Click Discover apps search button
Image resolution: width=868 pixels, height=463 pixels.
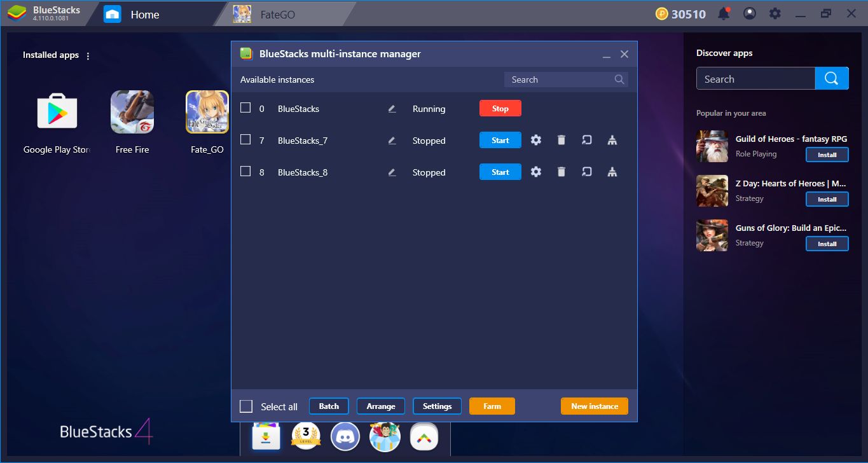point(832,79)
